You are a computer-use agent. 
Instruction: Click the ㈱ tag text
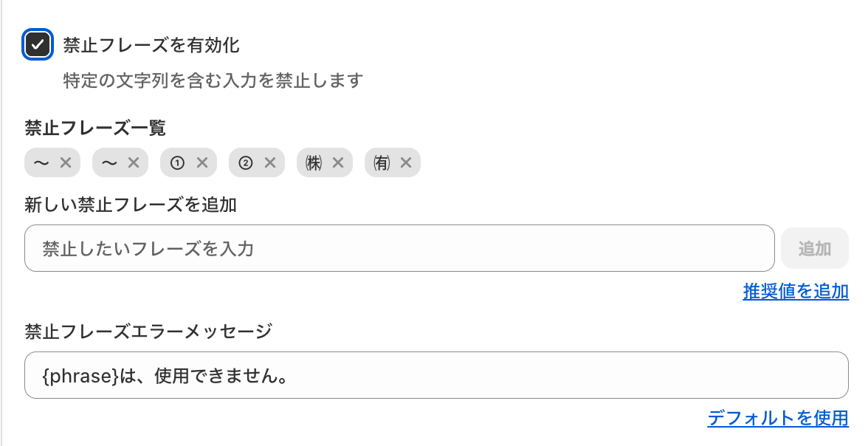click(x=314, y=163)
